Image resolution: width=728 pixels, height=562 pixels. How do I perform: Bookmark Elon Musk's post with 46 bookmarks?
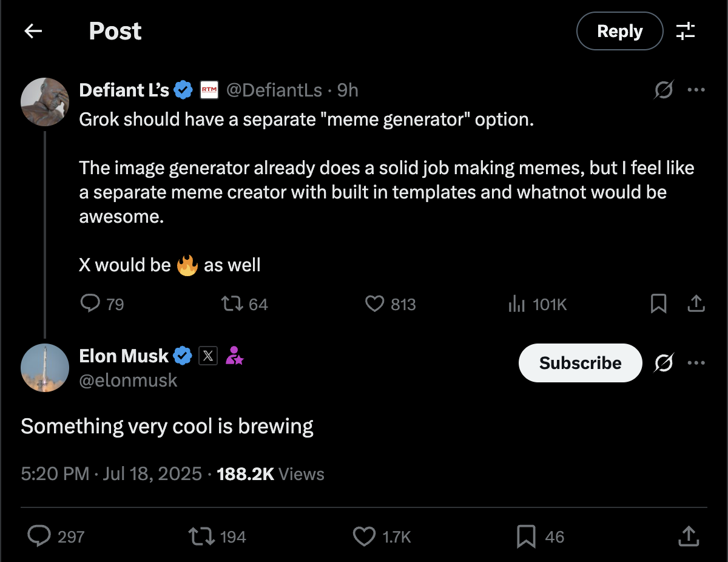(x=525, y=536)
